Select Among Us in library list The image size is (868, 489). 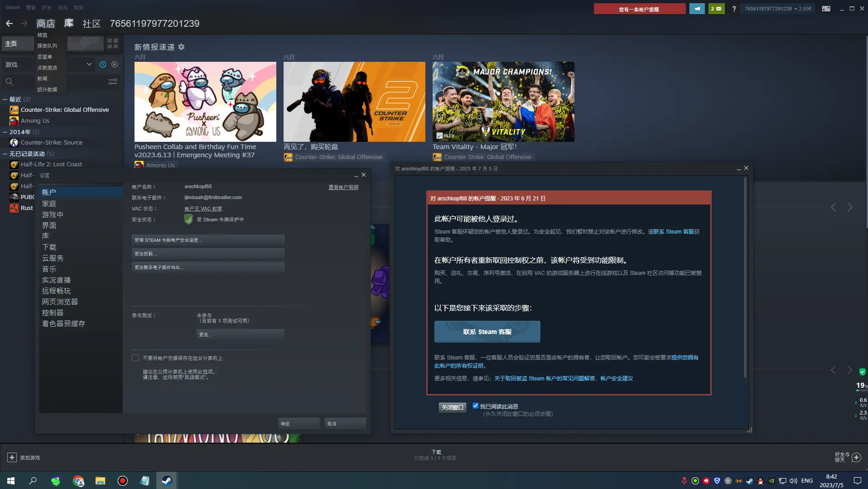click(35, 120)
